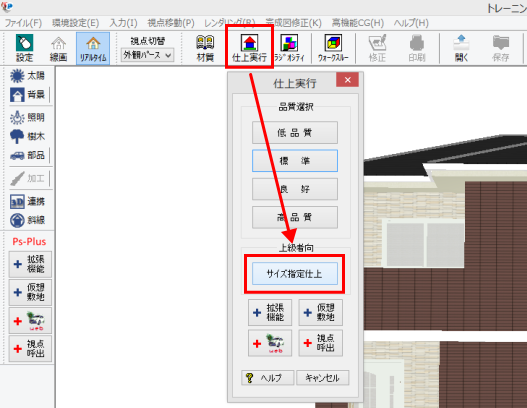Switch to 線画 line drawing mode
Screen dimensions: 527x408
[58, 48]
